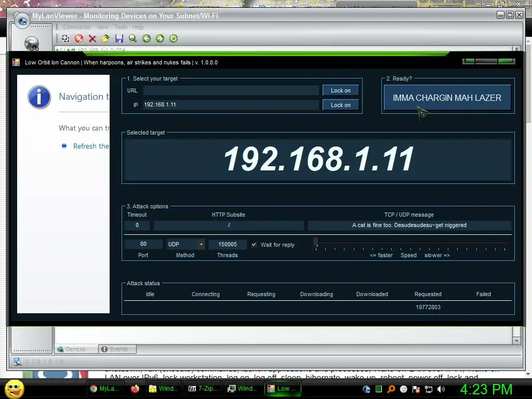The image size is (532, 399).
Task: Click the network connection tray icon
Action: click(429, 389)
